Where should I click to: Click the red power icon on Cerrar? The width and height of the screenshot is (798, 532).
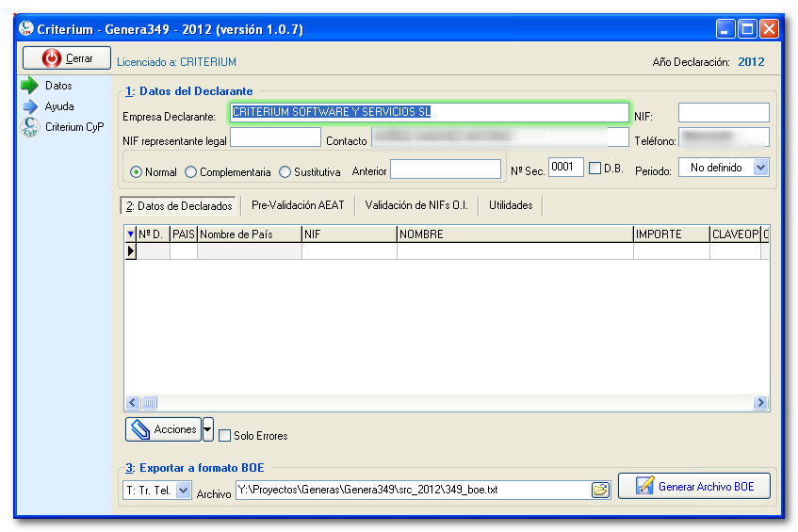[x=52, y=58]
